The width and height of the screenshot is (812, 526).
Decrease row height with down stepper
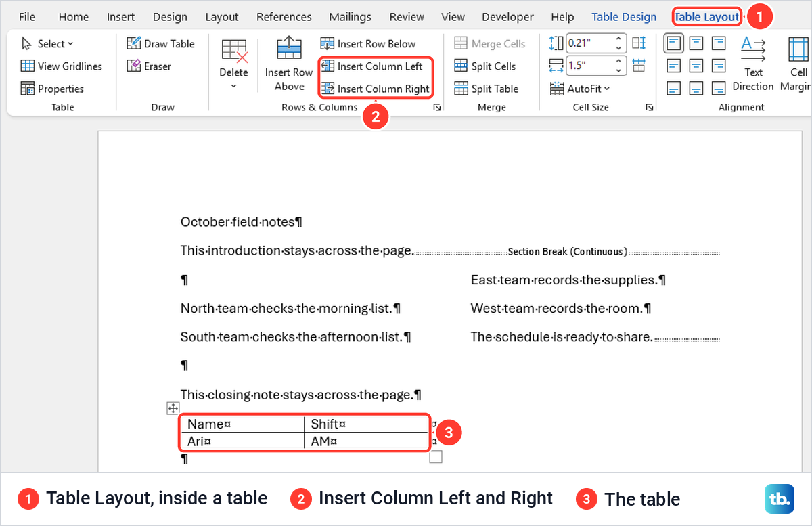click(x=618, y=48)
